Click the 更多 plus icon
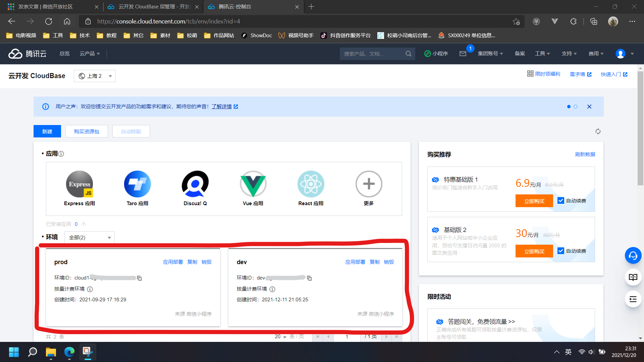644x362 pixels. [x=369, y=184]
